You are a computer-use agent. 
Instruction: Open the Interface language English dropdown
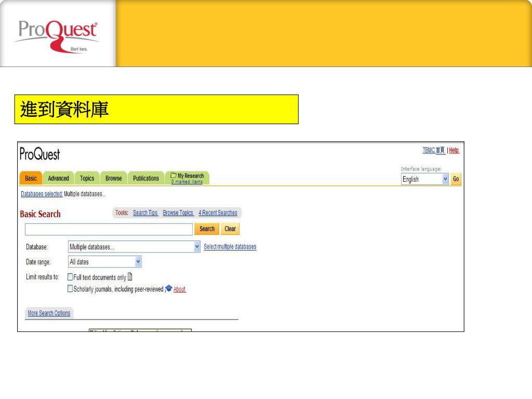point(425,179)
